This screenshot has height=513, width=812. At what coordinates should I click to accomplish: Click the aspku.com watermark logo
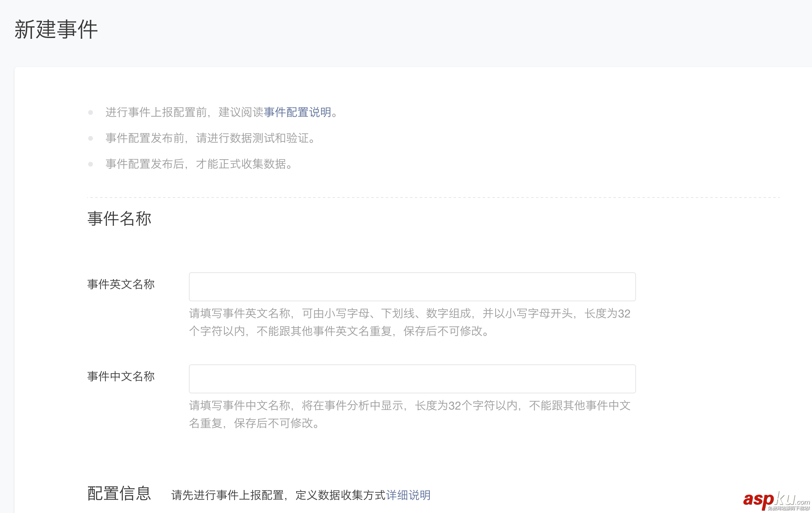(776, 500)
